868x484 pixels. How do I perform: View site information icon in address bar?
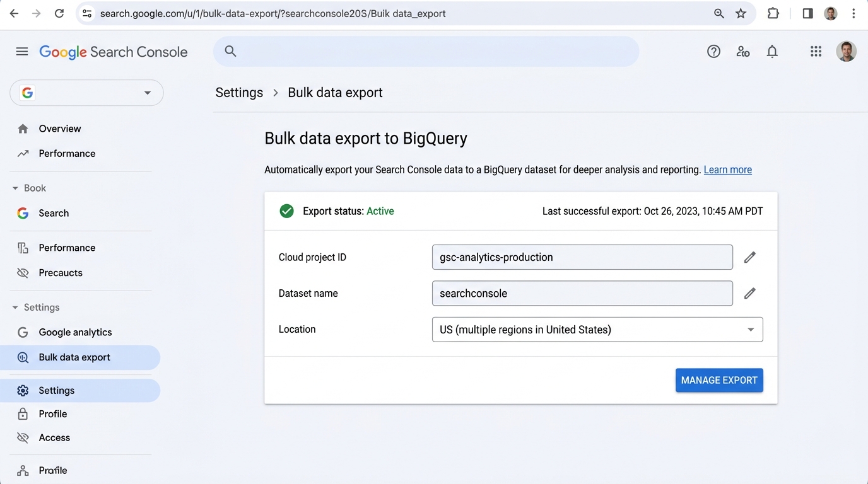click(87, 13)
